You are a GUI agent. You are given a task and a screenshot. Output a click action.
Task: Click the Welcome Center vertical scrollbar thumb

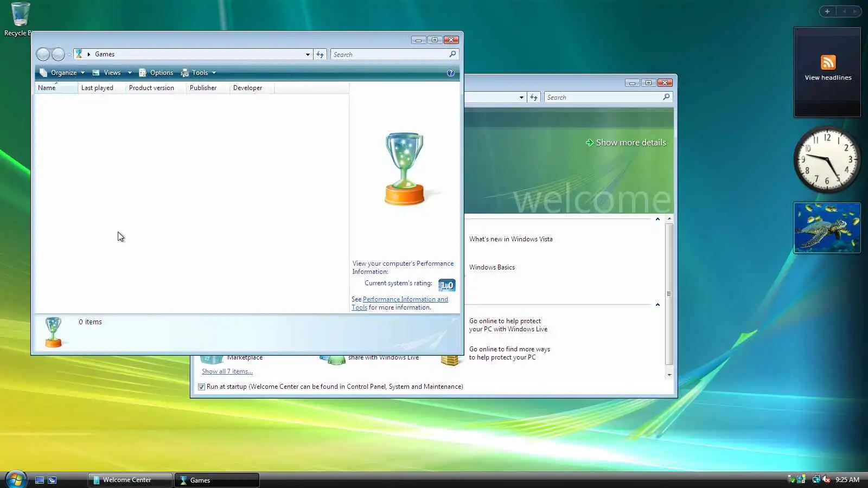(669, 294)
